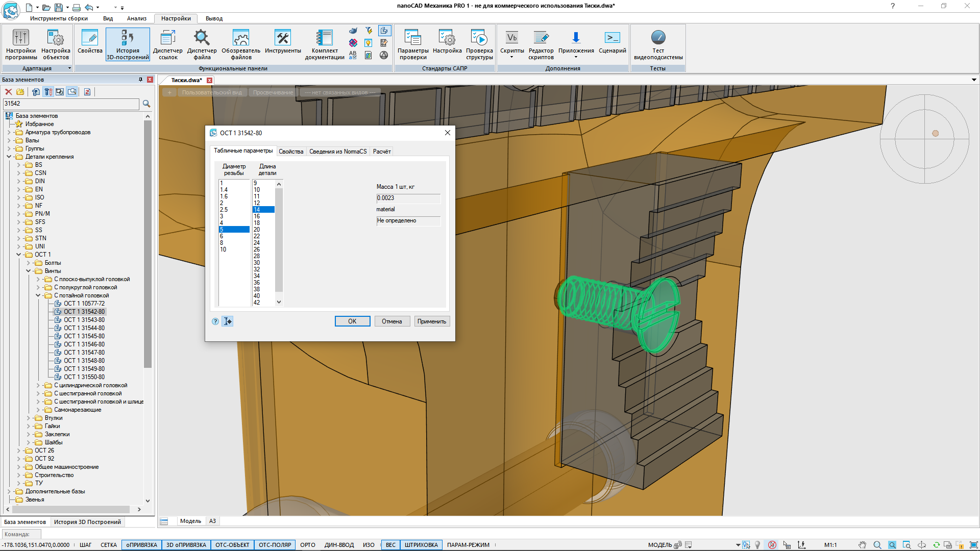Click search magnifier in База элементов
Viewport: 980px width, 551px height.
146,104
